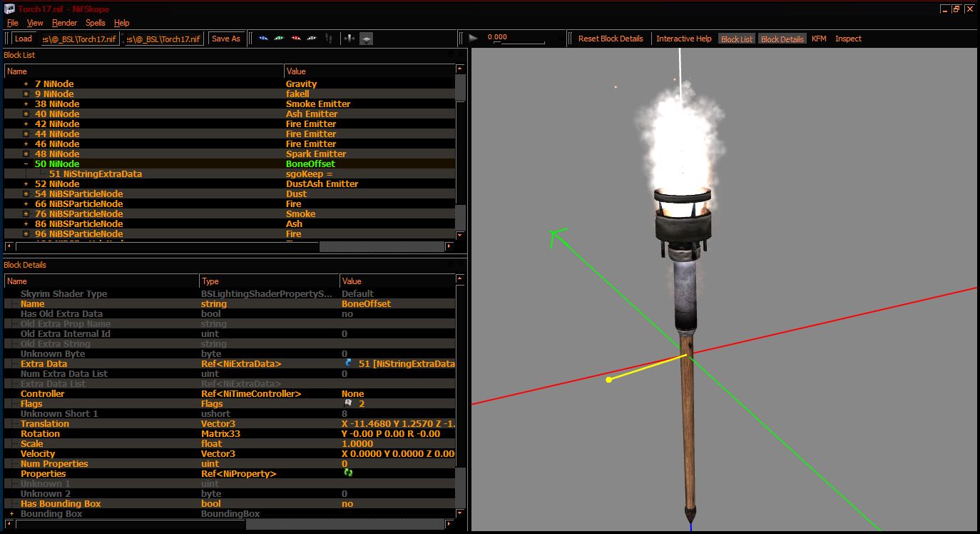The height and width of the screenshot is (534, 980).
Task: Click the link icon in Extra Data row
Action: pyautogui.click(x=349, y=363)
